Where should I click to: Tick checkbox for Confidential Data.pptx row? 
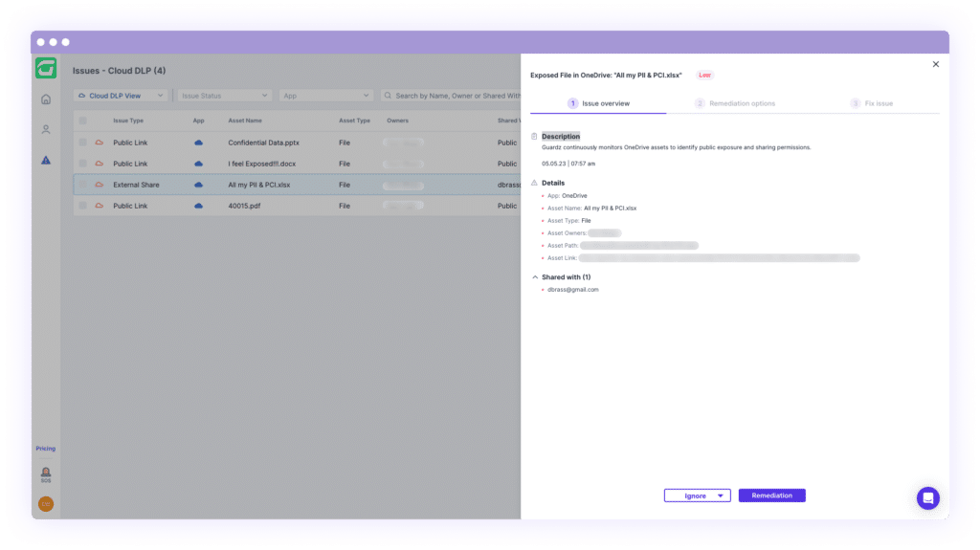coord(82,143)
